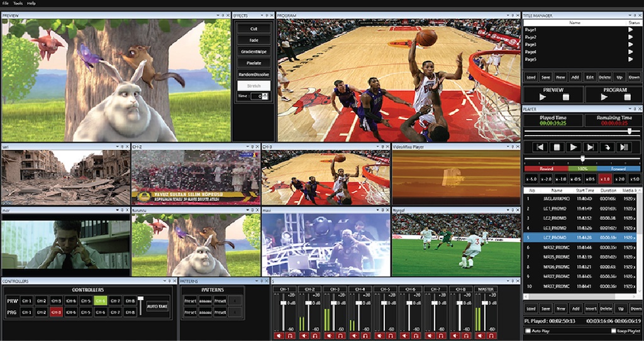Stop title playback under PROGRAM in Title Manager
The image size is (644, 341).
pyautogui.click(x=627, y=97)
